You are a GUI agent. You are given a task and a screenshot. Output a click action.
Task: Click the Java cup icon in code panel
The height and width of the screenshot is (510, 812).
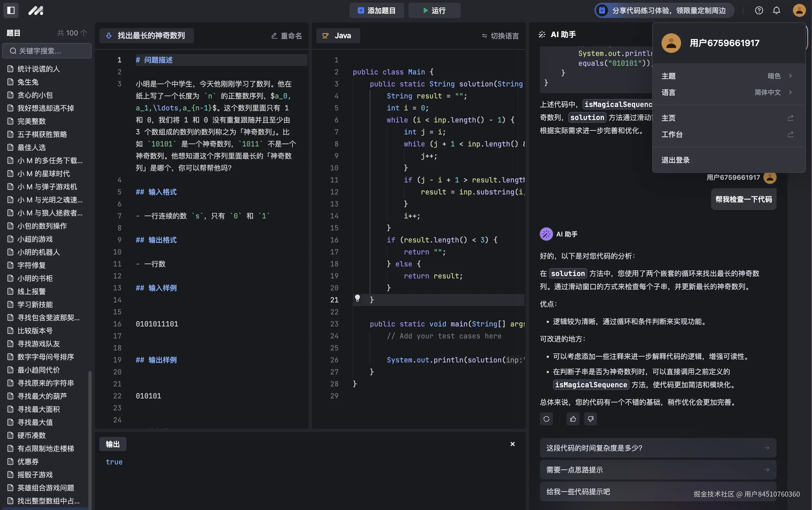tap(325, 35)
